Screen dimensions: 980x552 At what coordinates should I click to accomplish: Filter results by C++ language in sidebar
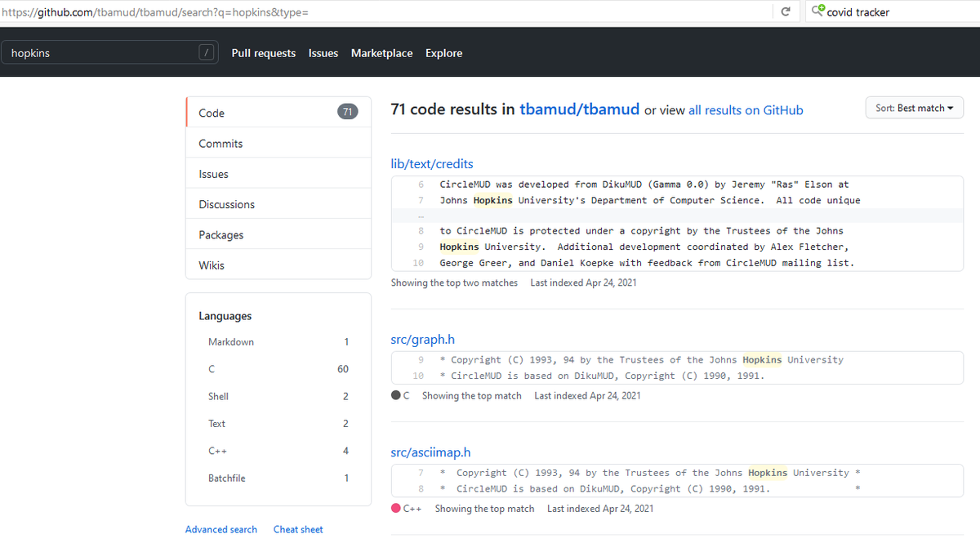(278, 451)
